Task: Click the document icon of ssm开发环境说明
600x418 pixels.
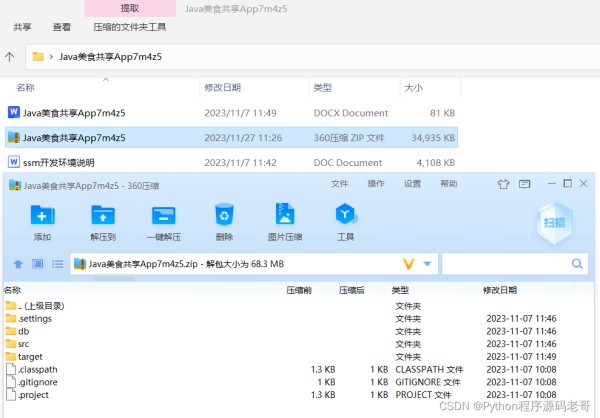Action: coord(14,162)
